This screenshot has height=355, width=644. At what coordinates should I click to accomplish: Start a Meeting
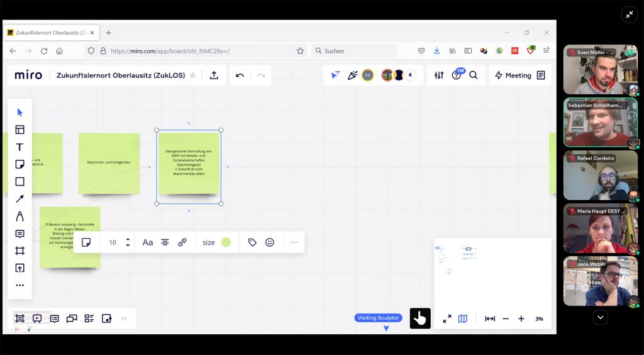coord(513,75)
